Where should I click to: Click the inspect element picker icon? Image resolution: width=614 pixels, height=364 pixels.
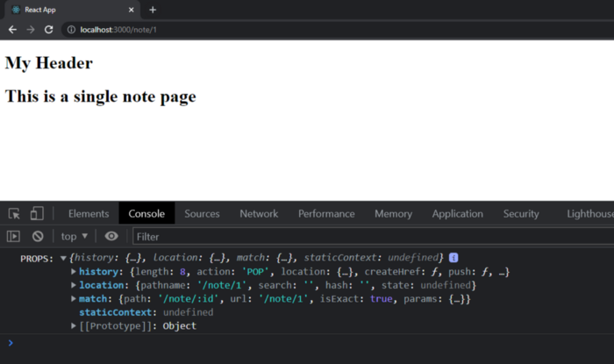click(x=15, y=213)
